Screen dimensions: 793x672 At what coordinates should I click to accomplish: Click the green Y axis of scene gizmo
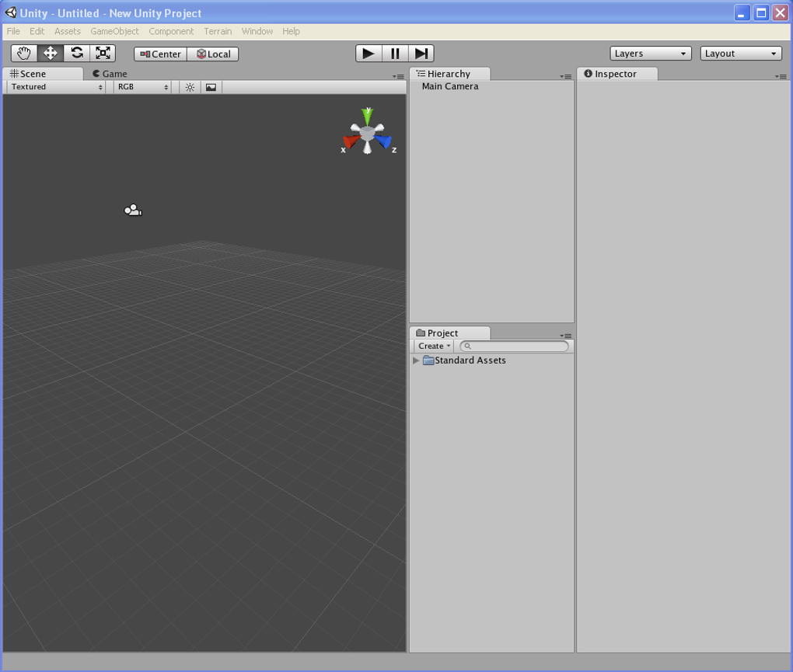click(368, 116)
